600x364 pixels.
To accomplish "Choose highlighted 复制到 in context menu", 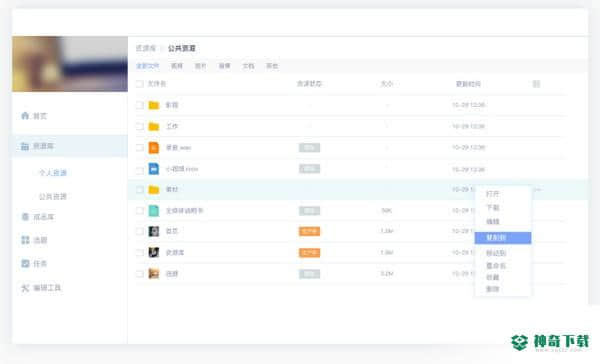I will [x=503, y=238].
